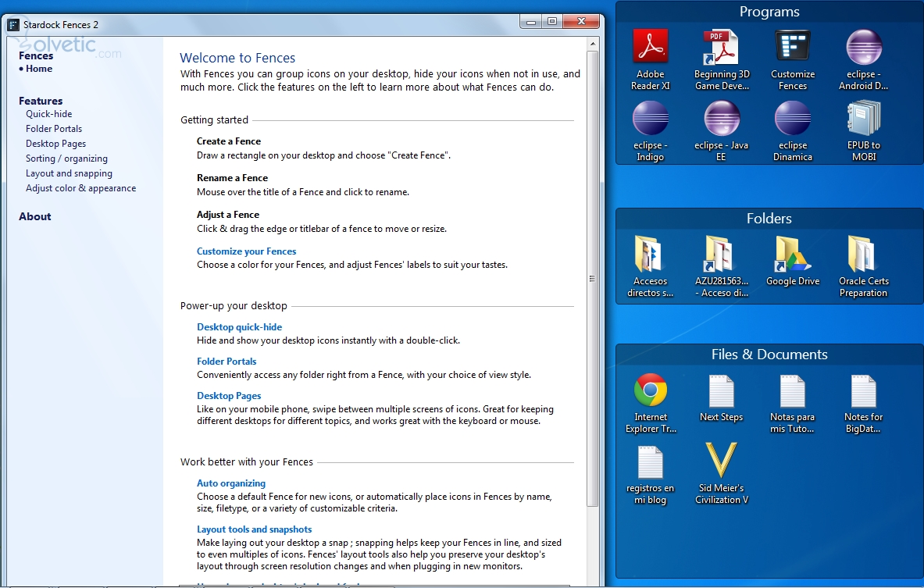The height and width of the screenshot is (588, 924).
Task: Click the Stardock Fences 2 title bar icon
Action: pos(13,25)
